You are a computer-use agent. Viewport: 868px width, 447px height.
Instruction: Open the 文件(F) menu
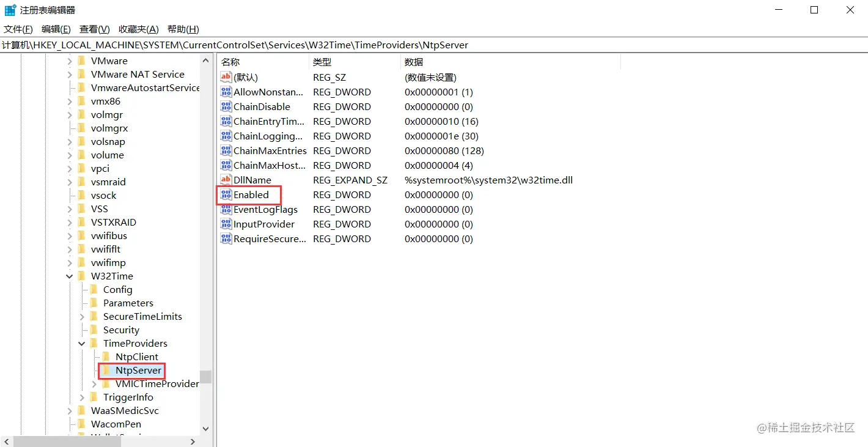(18, 29)
